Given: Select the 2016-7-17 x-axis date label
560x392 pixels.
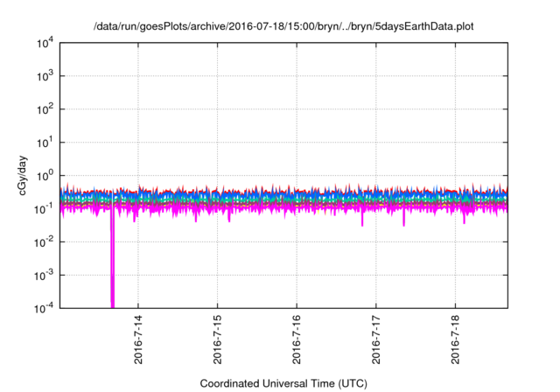Looking at the screenshot, I should [376, 339].
